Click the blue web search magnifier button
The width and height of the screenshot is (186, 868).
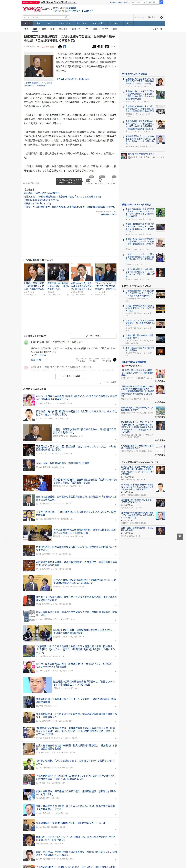(161, 2)
